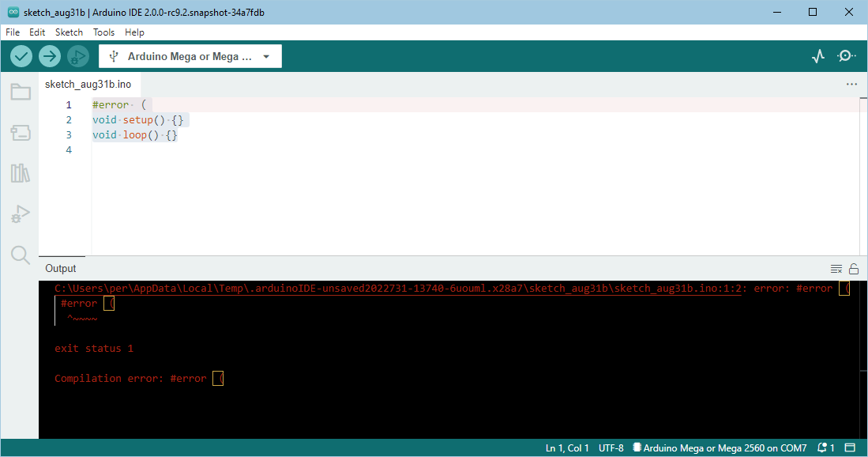Image resolution: width=868 pixels, height=457 pixels.
Task: Click the Arduino app icon in title bar
Action: (x=13, y=12)
